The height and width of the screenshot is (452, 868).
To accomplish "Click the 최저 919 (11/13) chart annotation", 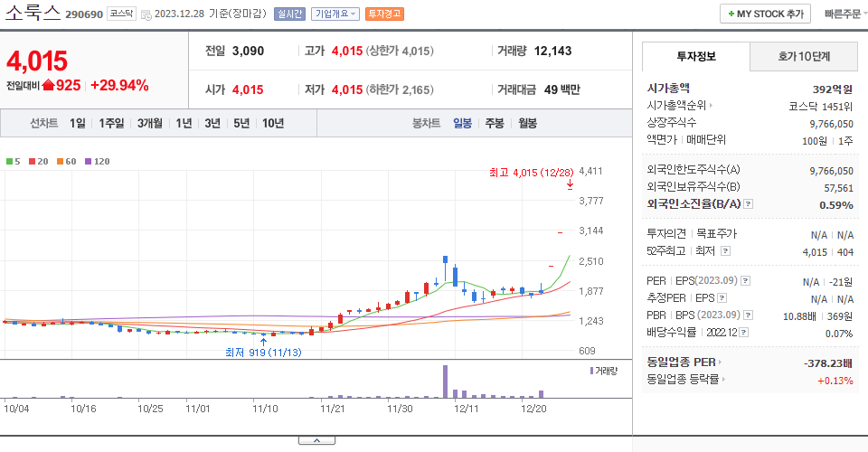I will pos(263,353).
